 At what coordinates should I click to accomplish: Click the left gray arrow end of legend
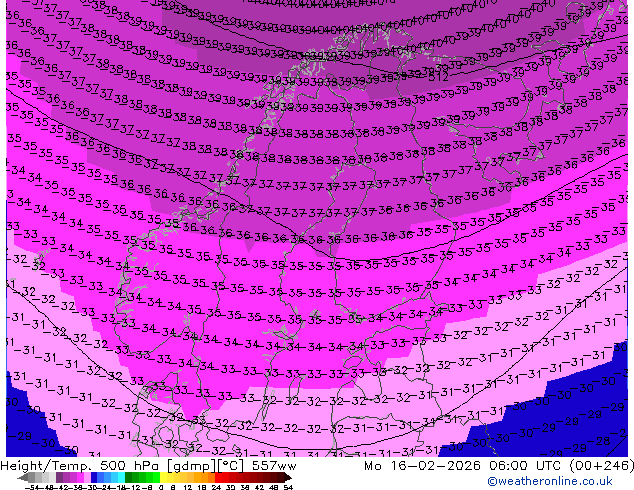(x=23, y=478)
